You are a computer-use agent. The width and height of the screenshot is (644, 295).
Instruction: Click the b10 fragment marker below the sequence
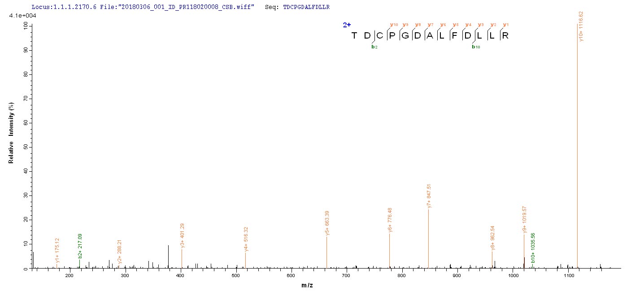(x=475, y=46)
